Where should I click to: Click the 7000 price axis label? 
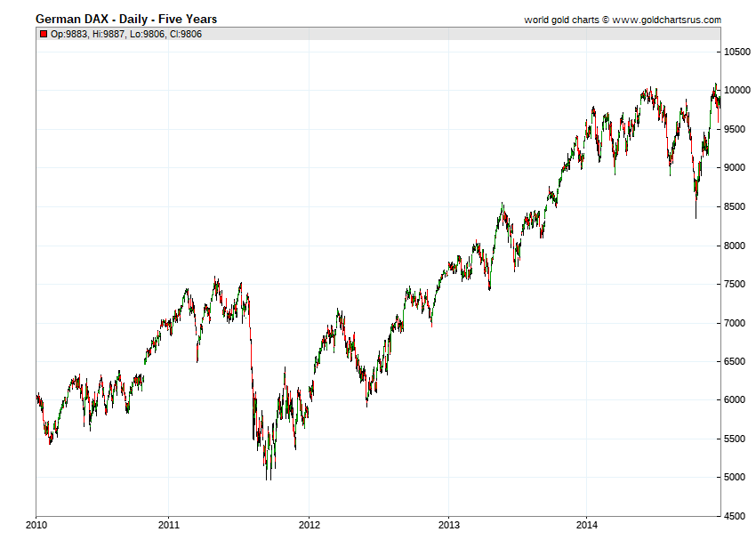(x=735, y=323)
